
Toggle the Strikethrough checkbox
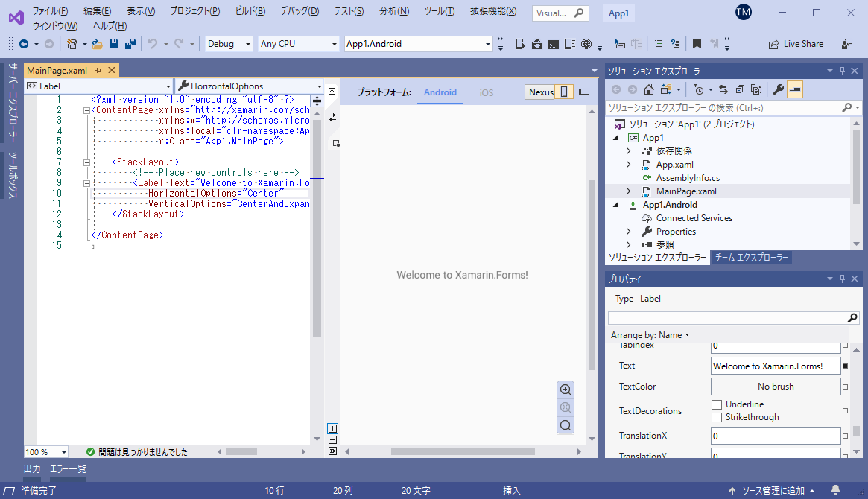(x=717, y=417)
